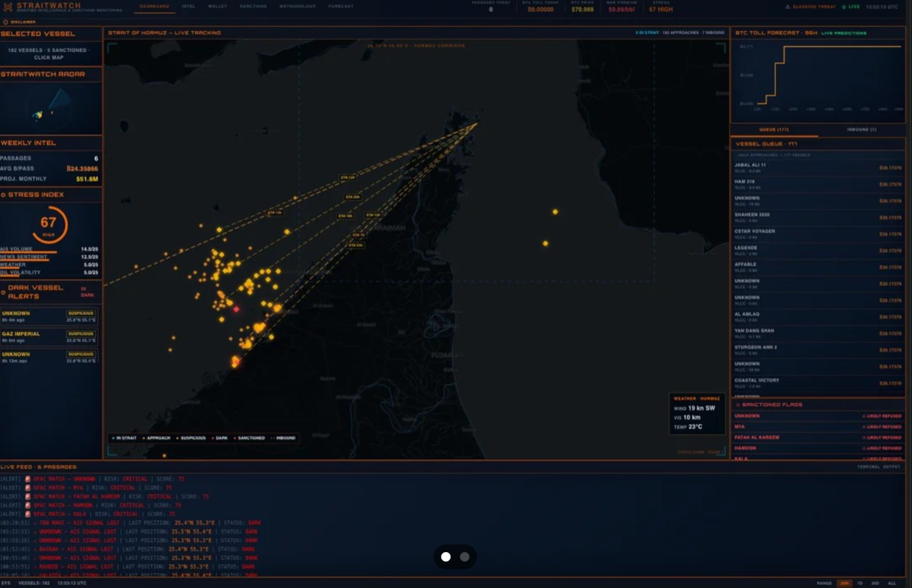This screenshot has height=588, width=912.
Task: Toggle the Dark legend filter
Action: [220, 438]
